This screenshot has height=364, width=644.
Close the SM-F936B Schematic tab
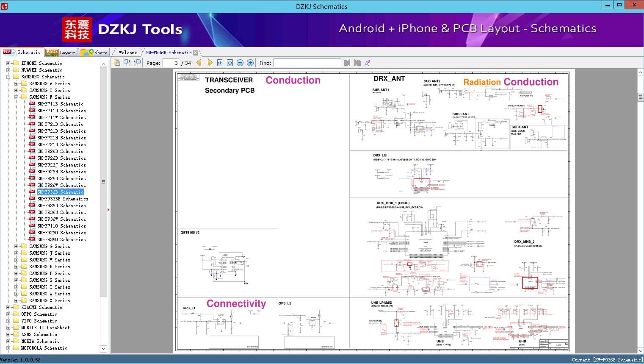pos(195,53)
